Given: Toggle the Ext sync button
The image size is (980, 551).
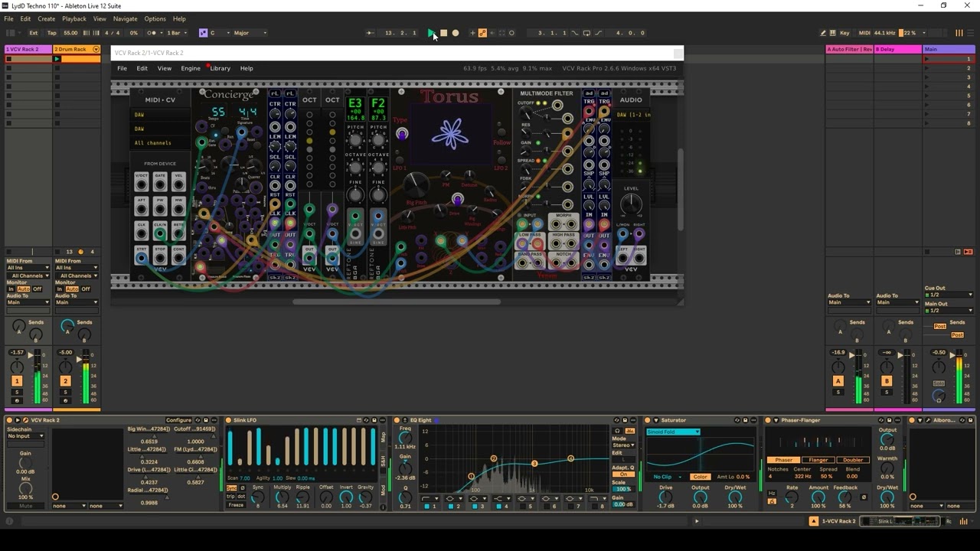Looking at the screenshot, I should coord(34,33).
